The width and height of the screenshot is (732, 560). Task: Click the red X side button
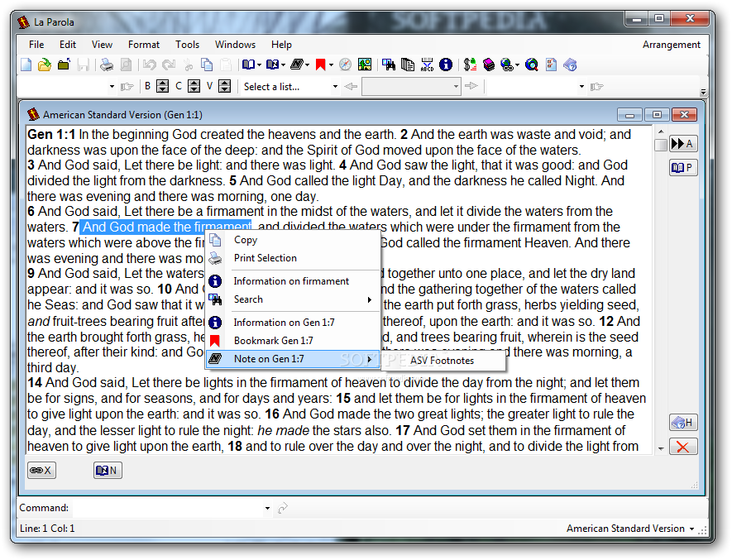coord(682,447)
